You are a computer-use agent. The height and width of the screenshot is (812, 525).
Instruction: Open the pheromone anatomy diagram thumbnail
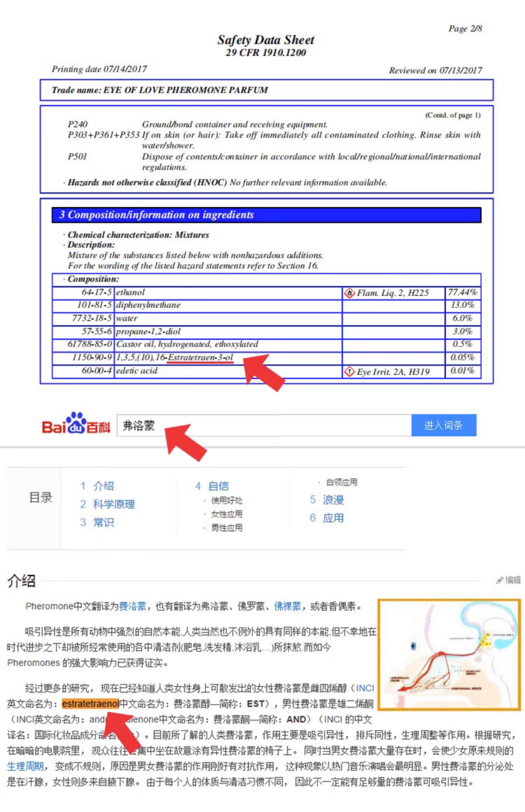coord(449,655)
